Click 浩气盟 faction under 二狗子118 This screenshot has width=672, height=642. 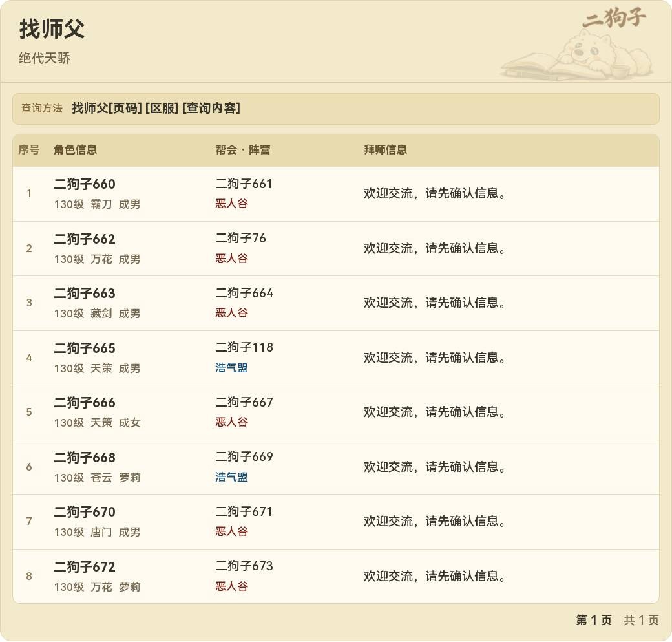[231, 367]
